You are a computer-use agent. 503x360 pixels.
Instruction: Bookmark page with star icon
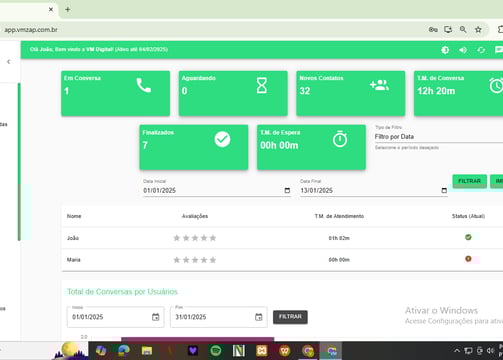click(x=478, y=29)
